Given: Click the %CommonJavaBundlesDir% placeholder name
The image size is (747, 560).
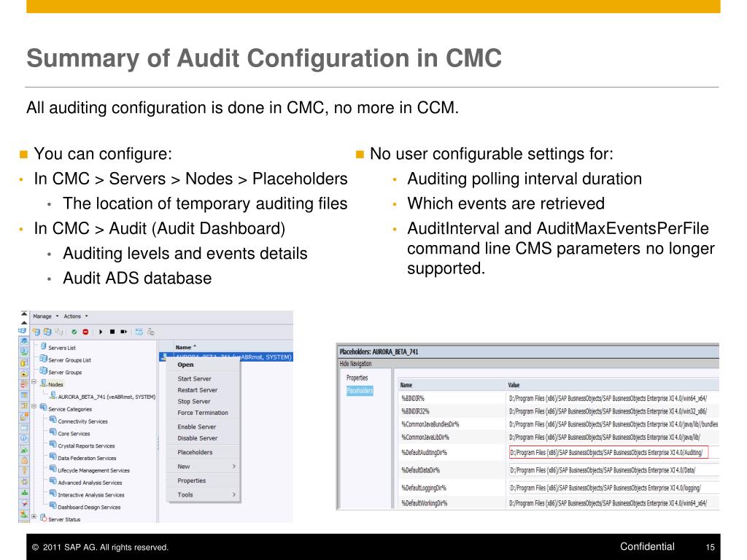Looking at the screenshot, I should point(430,424).
